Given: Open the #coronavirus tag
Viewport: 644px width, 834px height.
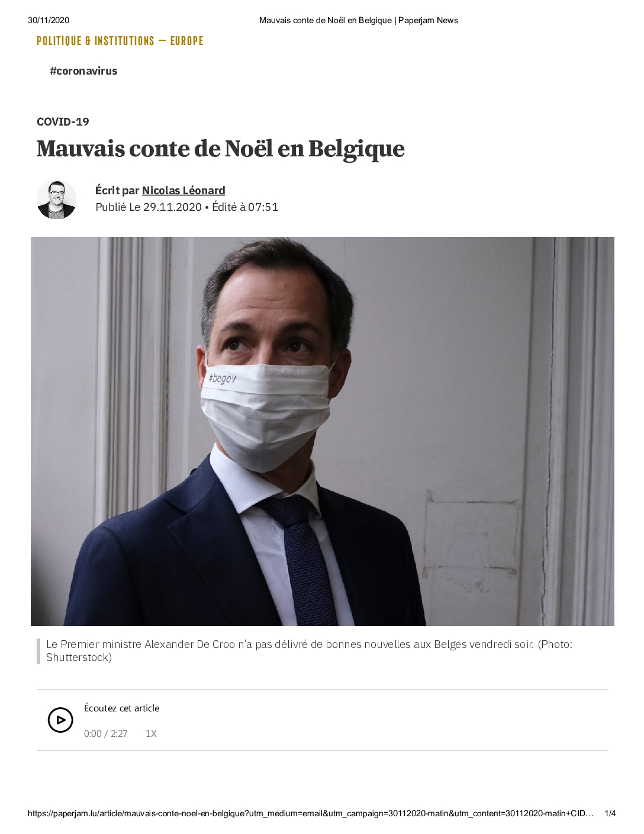Looking at the screenshot, I should [83, 71].
